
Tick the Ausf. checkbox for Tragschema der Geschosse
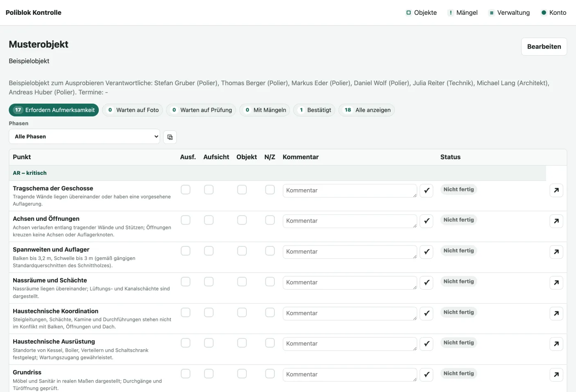click(186, 190)
